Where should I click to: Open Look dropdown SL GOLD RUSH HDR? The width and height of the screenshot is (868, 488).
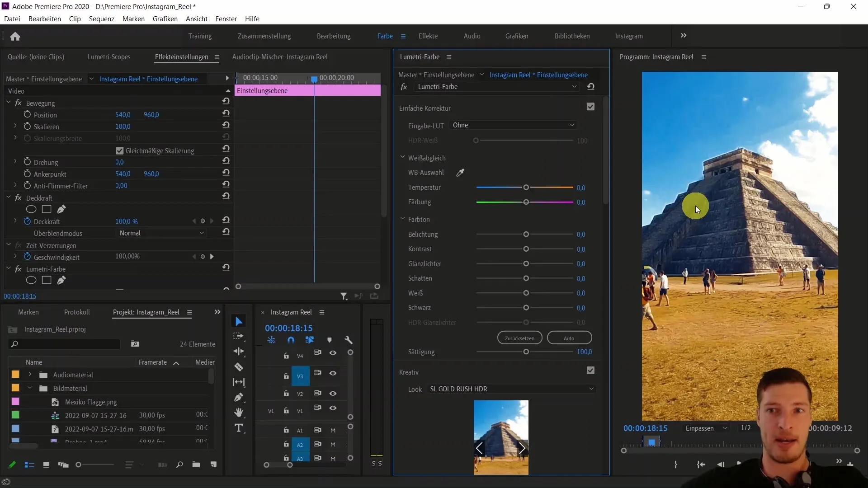[x=511, y=389]
